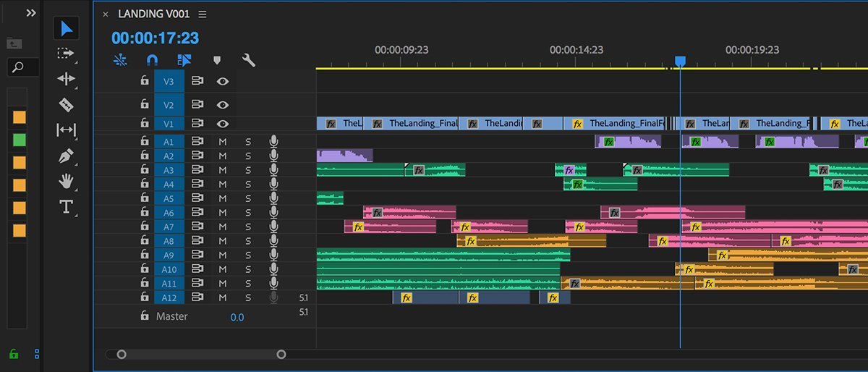Click the lock icon on track V3

(145, 82)
